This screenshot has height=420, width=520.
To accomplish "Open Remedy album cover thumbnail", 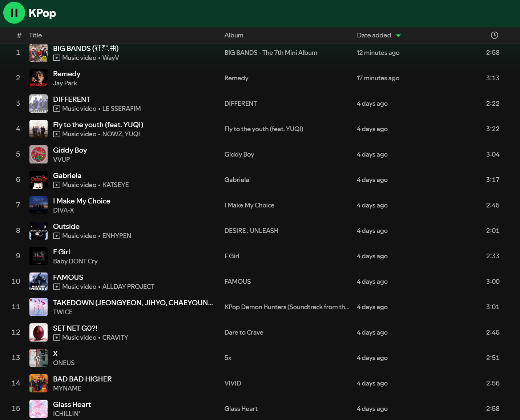I will tap(39, 78).
